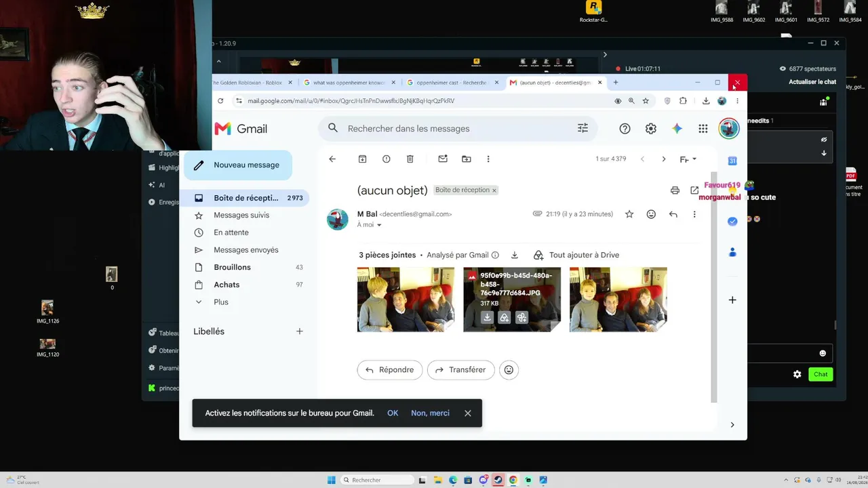Reply using the arrow icon in message header
Viewport: 868px width, 488px height.
tap(673, 214)
